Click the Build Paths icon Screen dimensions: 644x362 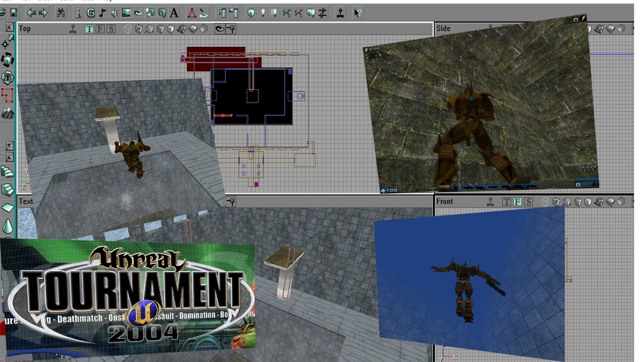click(x=287, y=13)
